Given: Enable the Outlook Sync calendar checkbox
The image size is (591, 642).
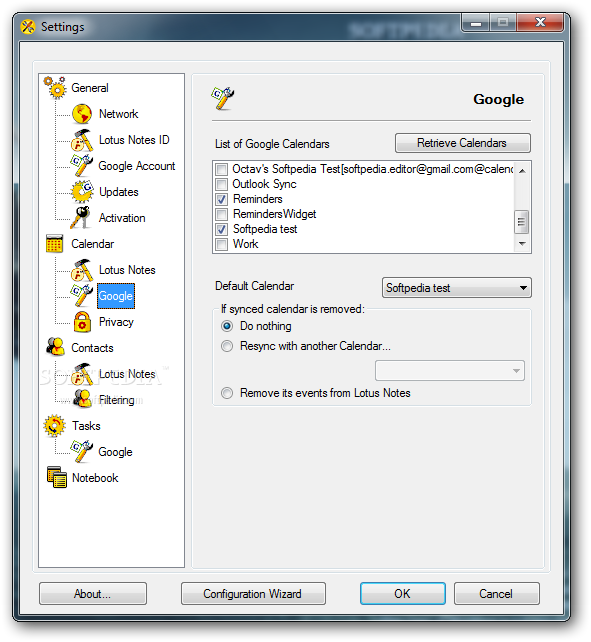Looking at the screenshot, I should pyautogui.click(x=222, y=184).
